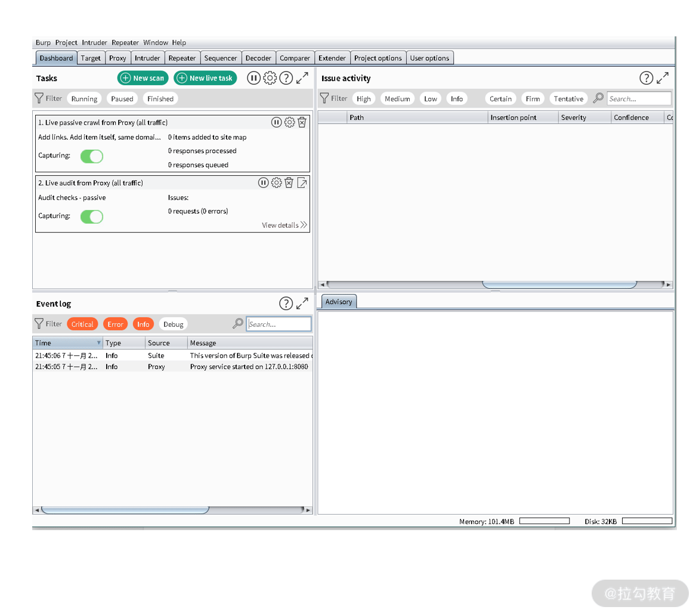
Task: Create a New live task
Action: coord(205,78)
